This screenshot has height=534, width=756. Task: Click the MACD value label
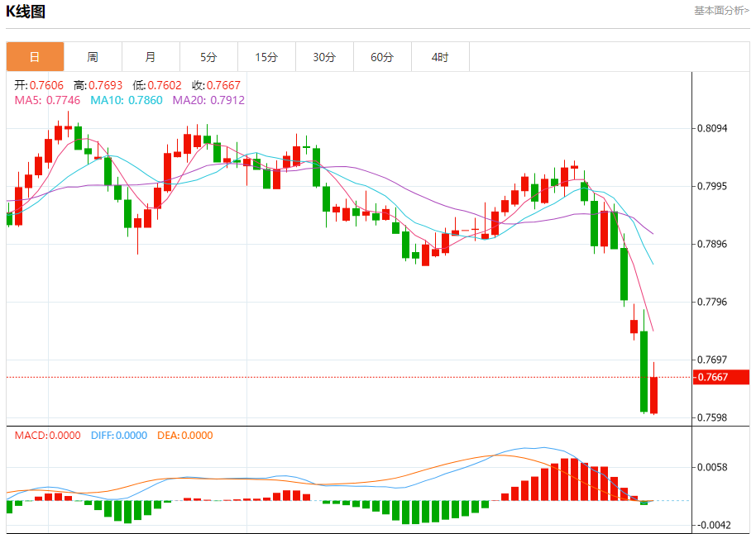(47, 436)
